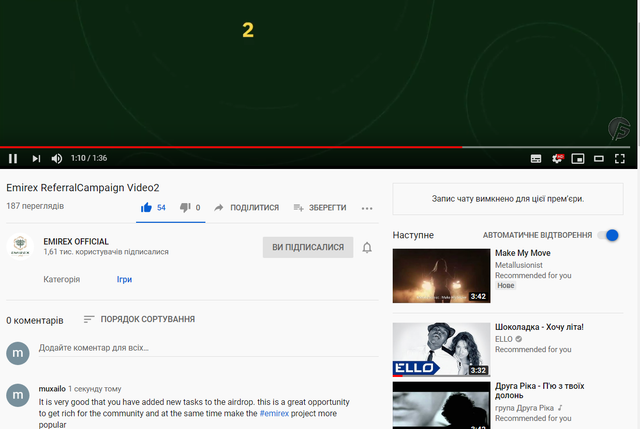Toggle subtitles captions icon in player
This screenshot has height=429, width=640.
[x=536, y=159]
